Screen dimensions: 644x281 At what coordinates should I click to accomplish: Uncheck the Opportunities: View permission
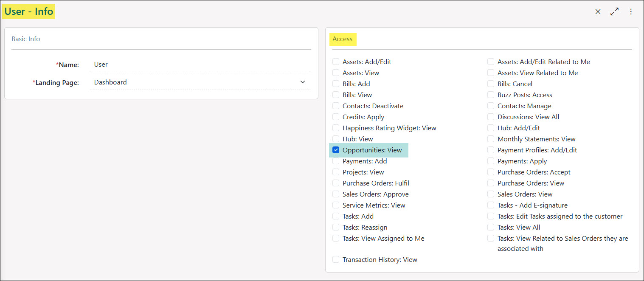coord(336,150)
